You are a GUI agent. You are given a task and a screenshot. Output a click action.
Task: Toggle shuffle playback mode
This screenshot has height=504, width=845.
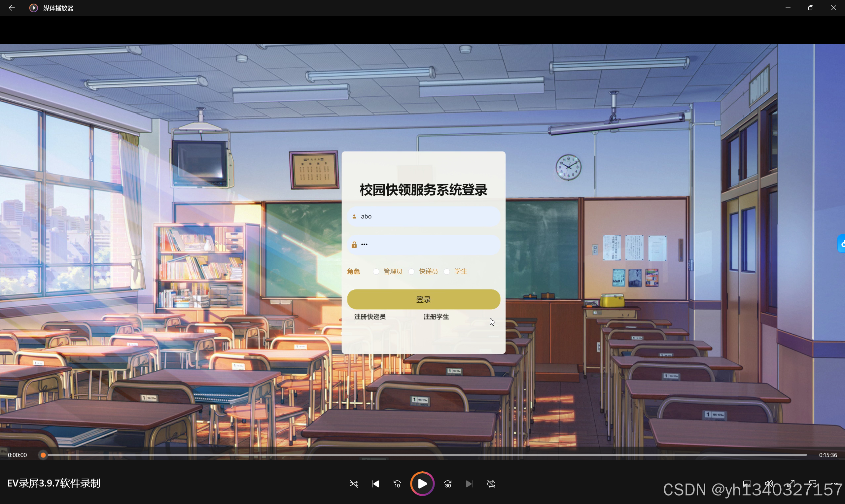point(353,484)
